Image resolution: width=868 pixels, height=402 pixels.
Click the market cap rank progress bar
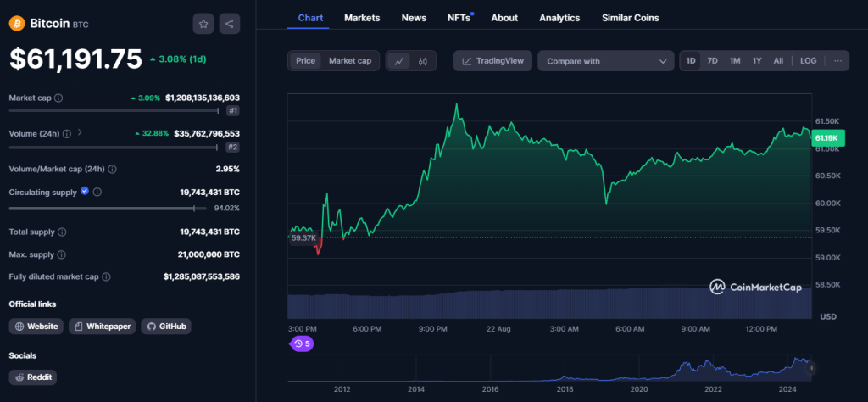[114, 111]
